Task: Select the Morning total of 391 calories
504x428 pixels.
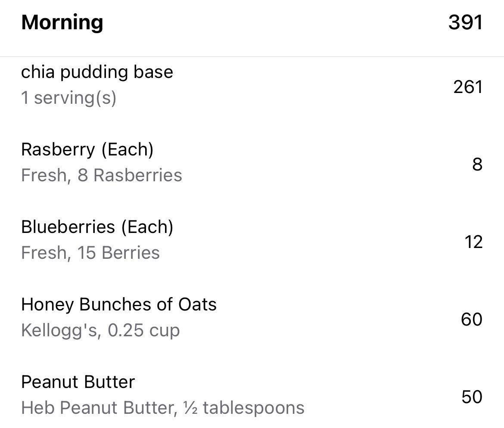Action: [x=465, y=22]
